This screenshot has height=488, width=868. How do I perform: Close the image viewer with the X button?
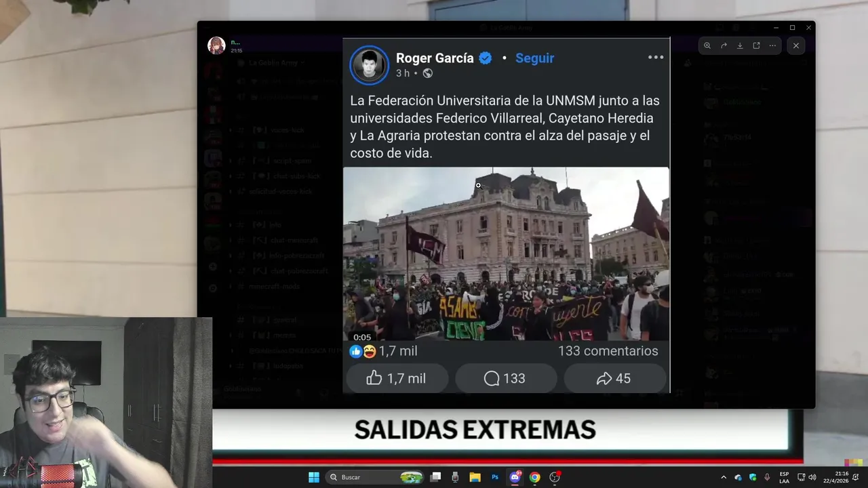pos(796,45)
